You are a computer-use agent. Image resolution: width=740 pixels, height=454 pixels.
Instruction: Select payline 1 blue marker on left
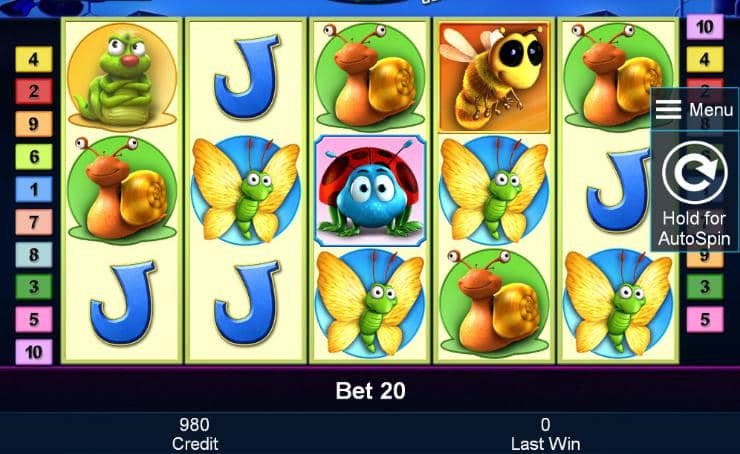34,189
